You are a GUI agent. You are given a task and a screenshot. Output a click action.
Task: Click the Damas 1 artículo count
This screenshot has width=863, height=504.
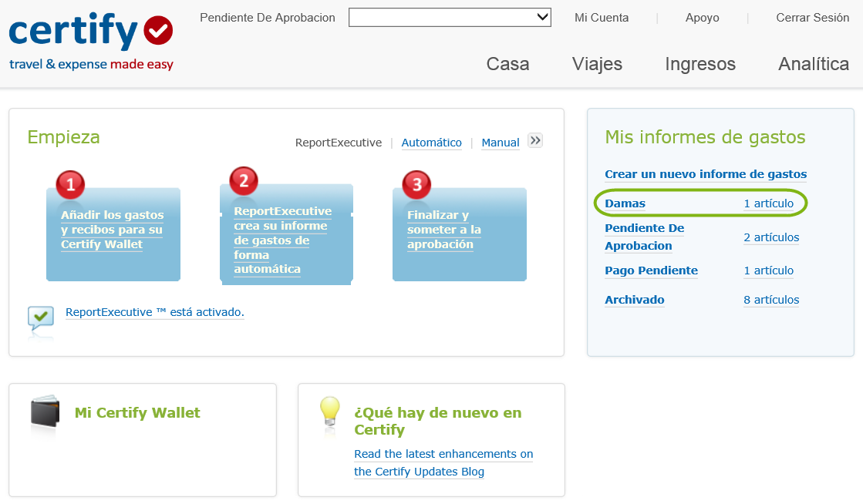tap(768, 203)
